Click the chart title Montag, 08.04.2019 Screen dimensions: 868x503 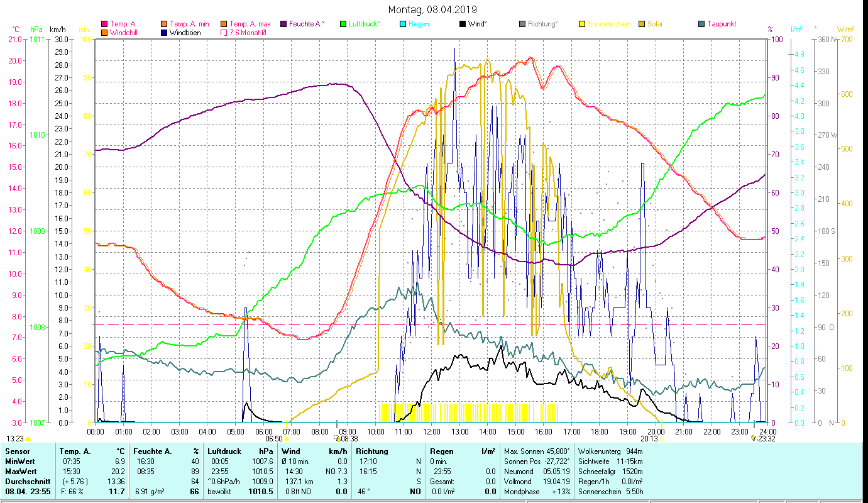(432, 9)
